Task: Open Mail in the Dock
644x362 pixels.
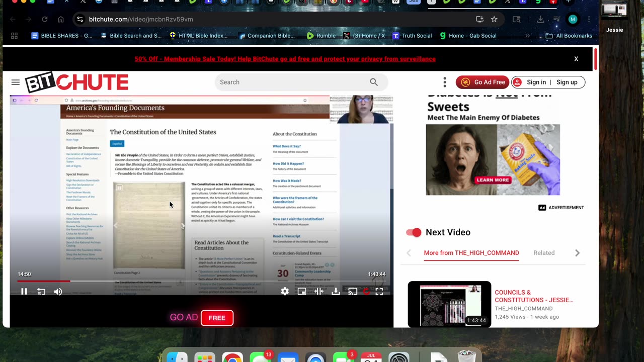Action: coord(288,357)
